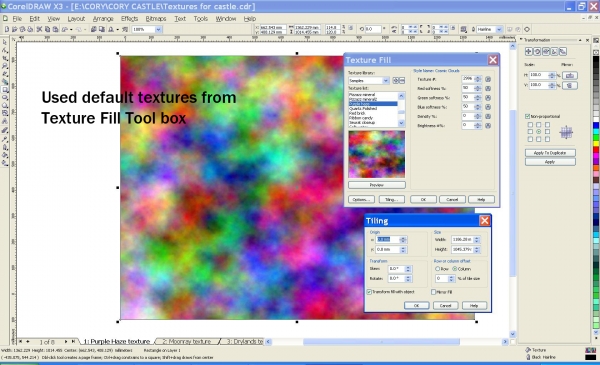Image resolution: width=600 pixels, height=365 pixels.
Task: Select the Row radio button
Action: pos(437,269)
